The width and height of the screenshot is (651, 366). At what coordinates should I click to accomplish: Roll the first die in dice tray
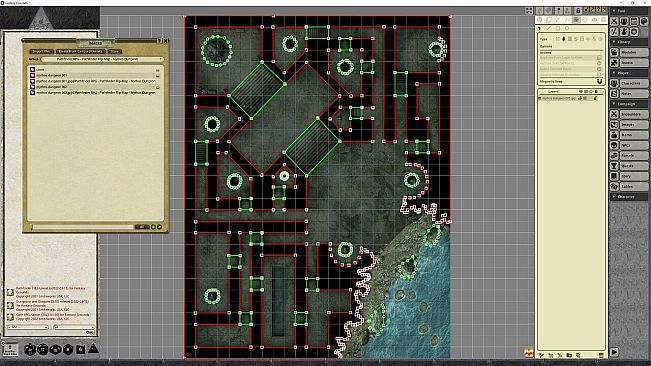pyautogui.click(x=29, y=349)
